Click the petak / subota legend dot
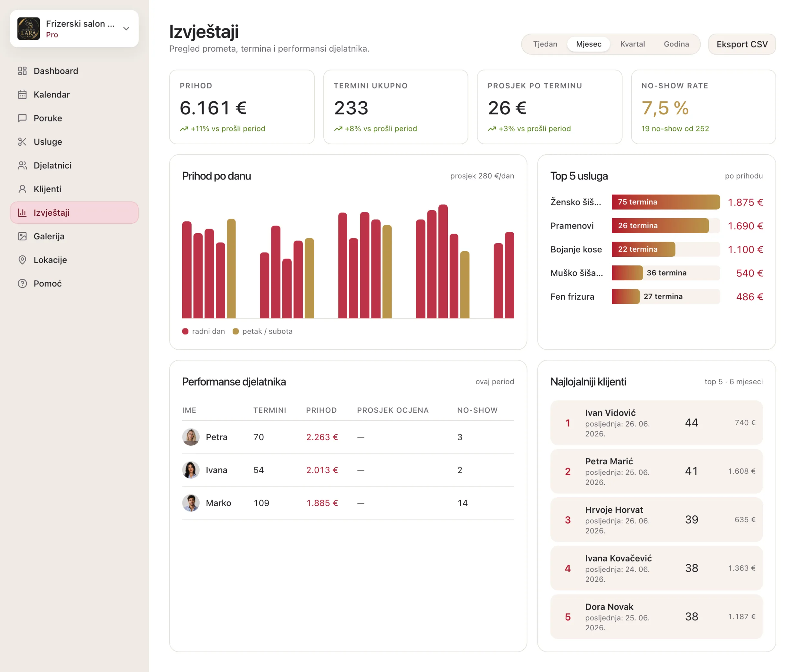This screenshot has height=672, width=796. (x=236, y=331)
